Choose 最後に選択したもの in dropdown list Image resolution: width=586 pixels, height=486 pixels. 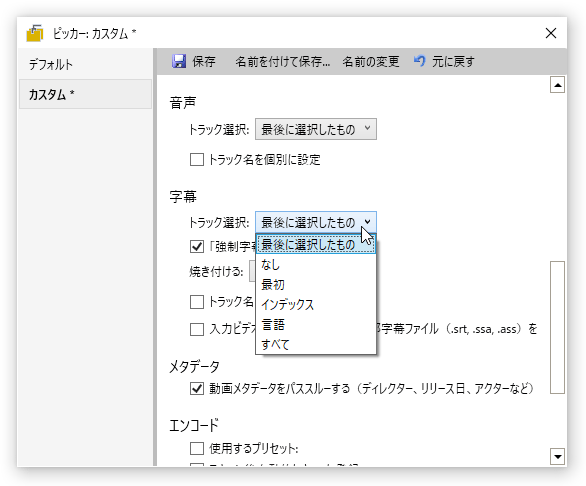pos(316,244)
